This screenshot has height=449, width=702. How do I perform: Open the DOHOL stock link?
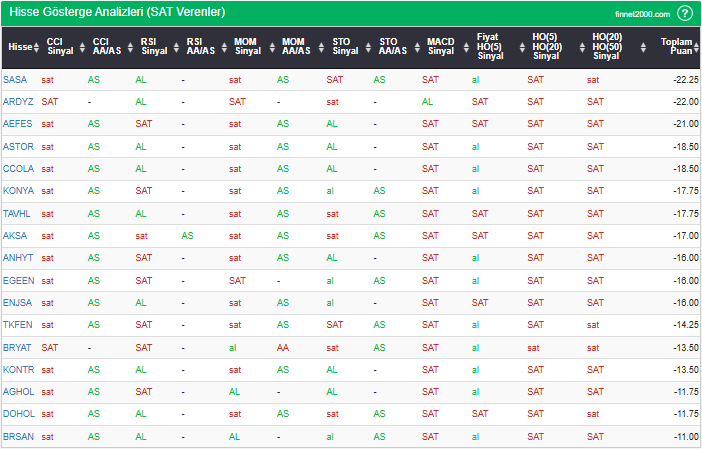(19, 414)
